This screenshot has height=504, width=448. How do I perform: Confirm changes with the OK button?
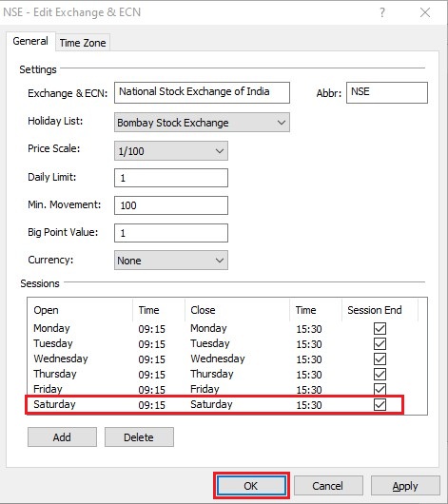tap(251, 485)
